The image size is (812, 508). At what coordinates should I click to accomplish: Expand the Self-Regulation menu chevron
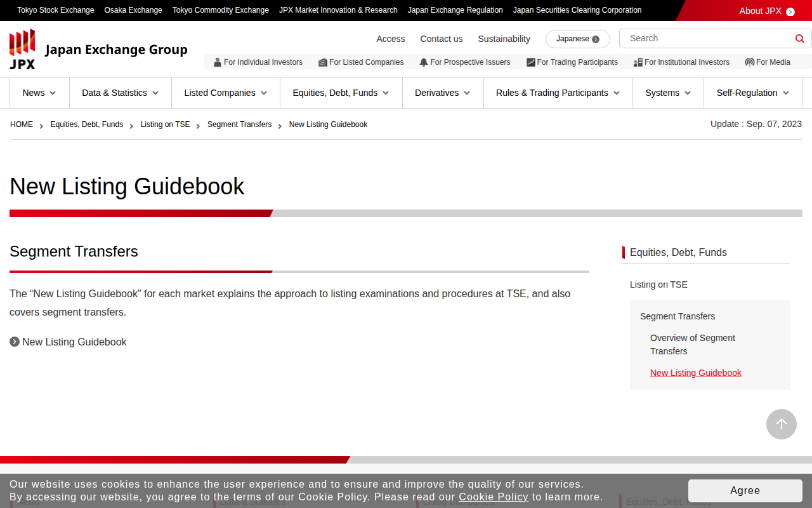[786, 93]
